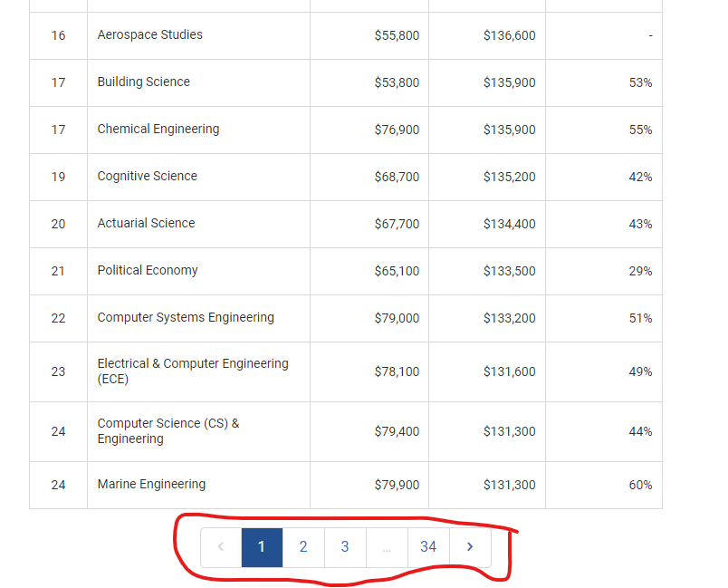This screenshot has width=728, height=588.
Task: Open Electrical & Computer Engineering (ECE)
Action: 193,371
